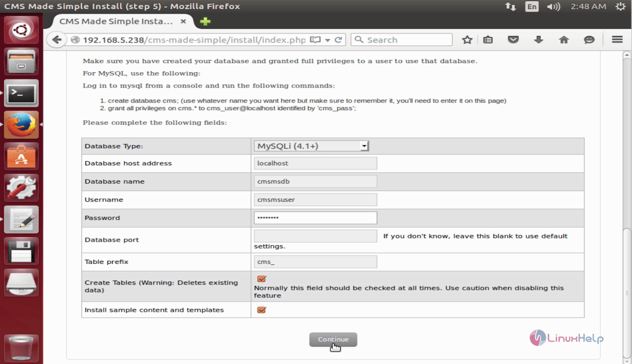
Task: Uncheck Create Tables checkbox
Action: 262,279
